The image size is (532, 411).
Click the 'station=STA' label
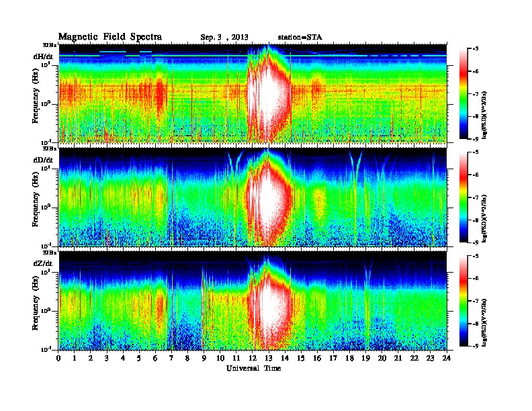coord(300,37)
